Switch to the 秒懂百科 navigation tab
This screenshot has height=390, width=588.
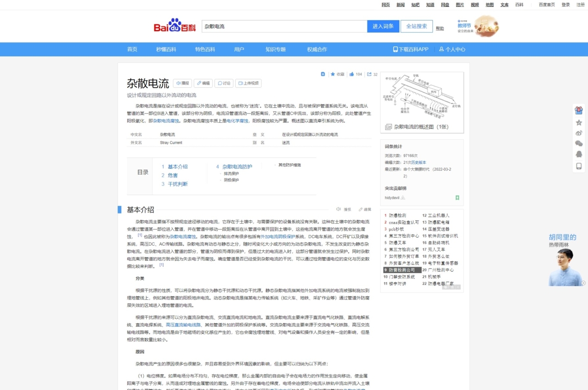[x=165, y=49]
